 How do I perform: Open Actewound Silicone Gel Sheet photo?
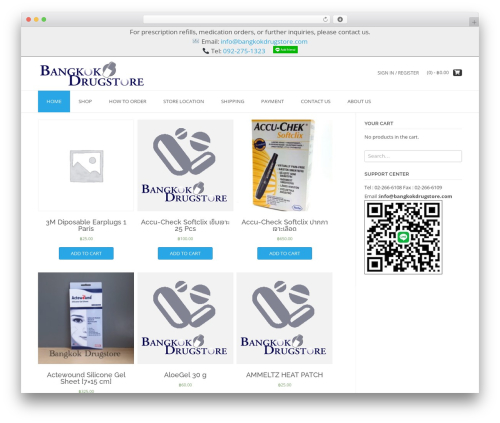pyautogui.click(x=86, y=318)
